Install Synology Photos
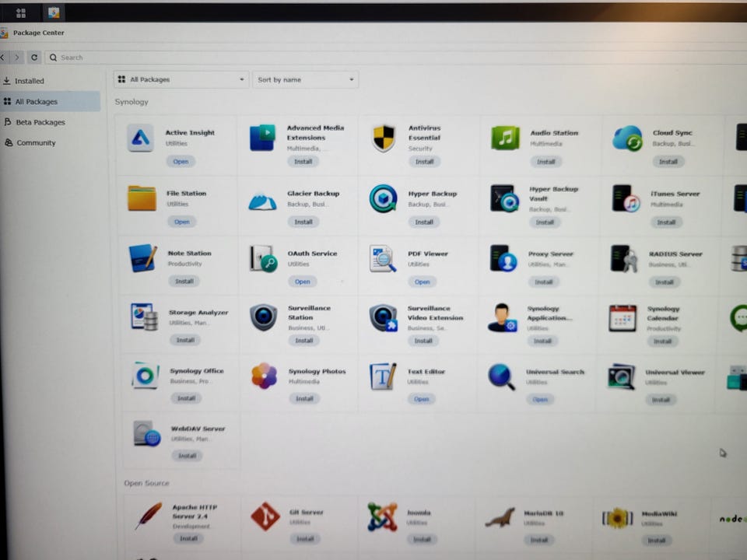The width and height of the screenshot is (747, 560). pyautogui.click(x=304, y=398)
